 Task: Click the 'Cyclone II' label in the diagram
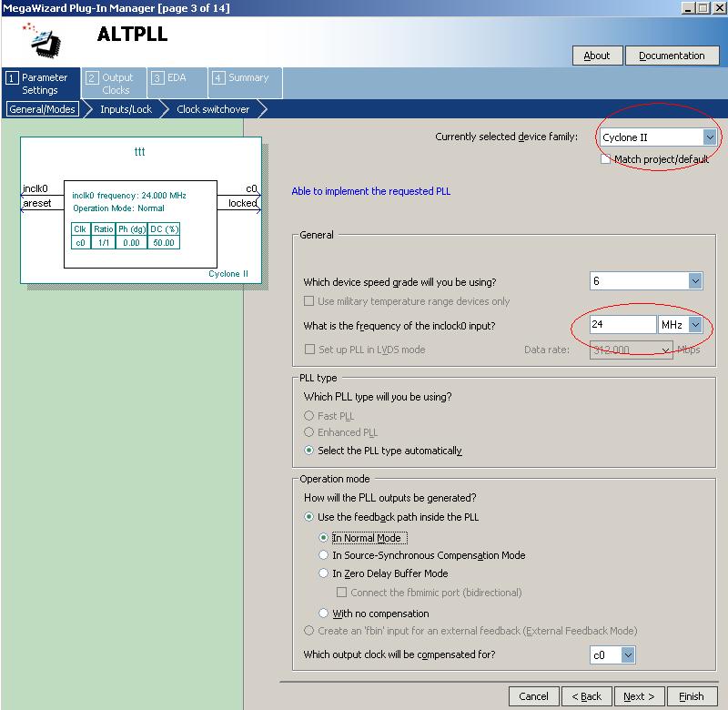228,273
